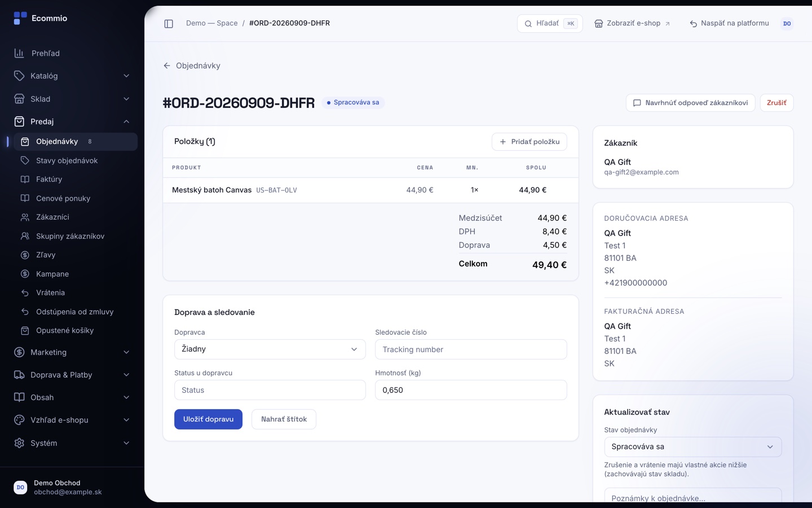Go back to Objednávky list
Image resolution: width=812 pixels, height=508 pixels.
pos(192,65)
